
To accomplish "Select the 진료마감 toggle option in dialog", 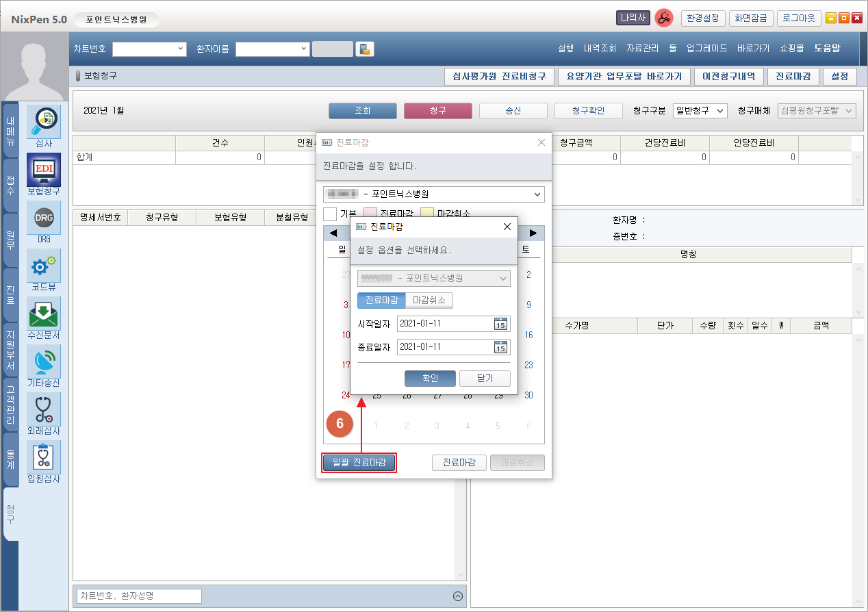I will (x=381, y=301).
